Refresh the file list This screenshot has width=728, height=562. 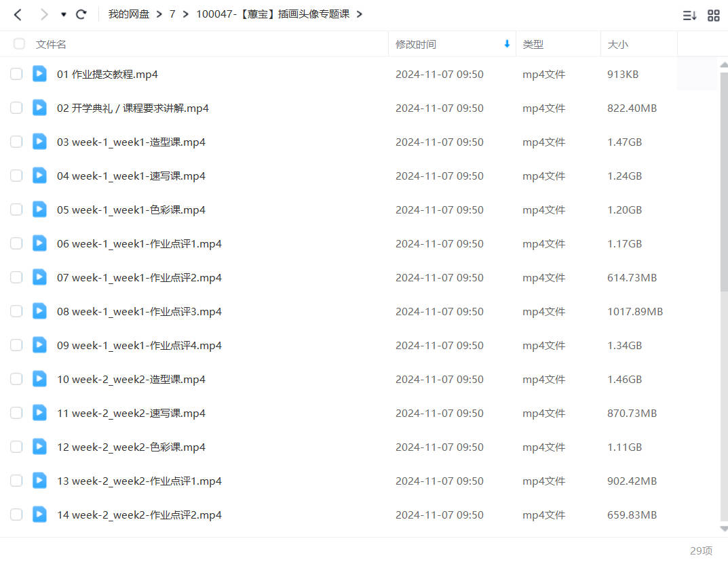(81, 14)
